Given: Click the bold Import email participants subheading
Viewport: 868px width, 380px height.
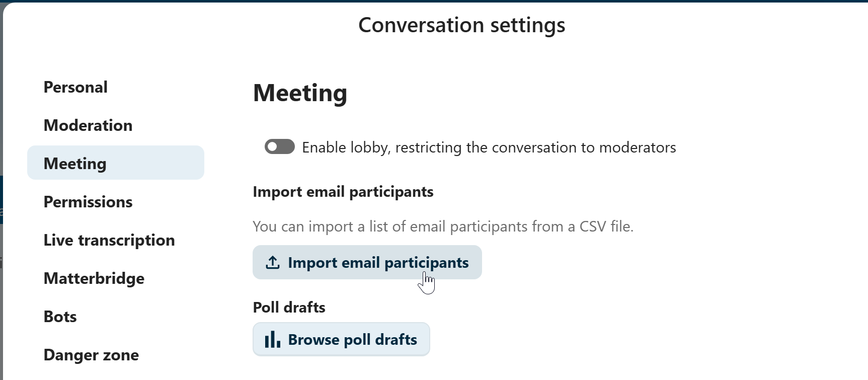Looking at the screenshot, I should pos(343,192).
